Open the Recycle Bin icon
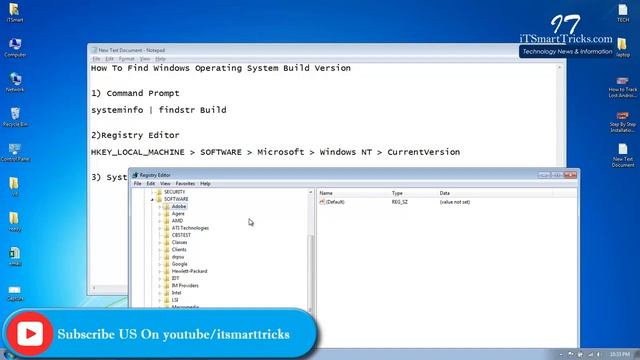640x360 pixels. point(15,117)
